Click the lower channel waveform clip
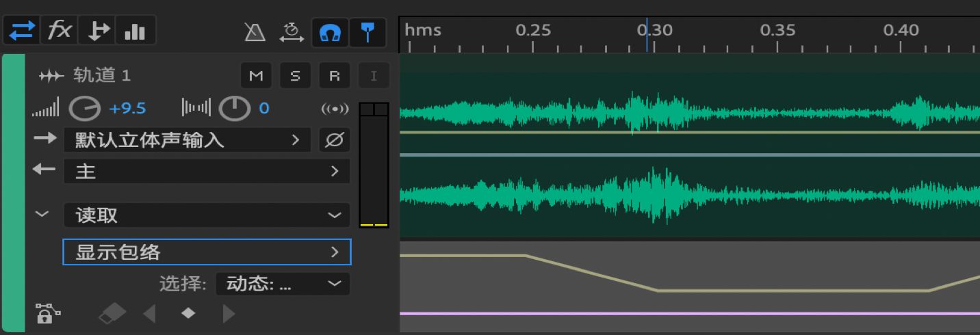 pos(689,196)
